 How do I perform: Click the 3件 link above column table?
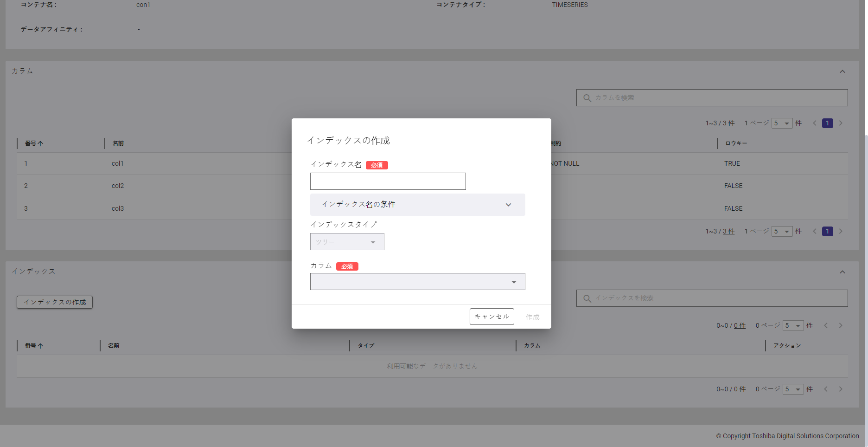point(728,123)
